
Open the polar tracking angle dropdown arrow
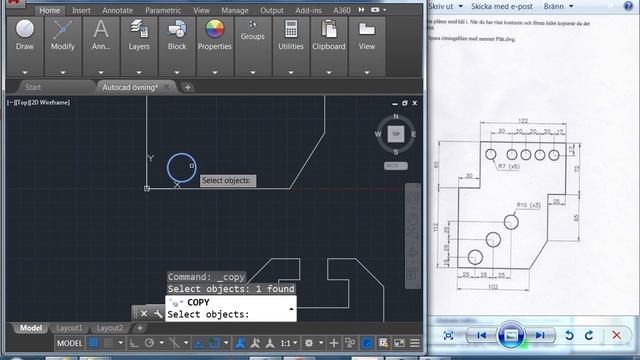coord(162,343)
